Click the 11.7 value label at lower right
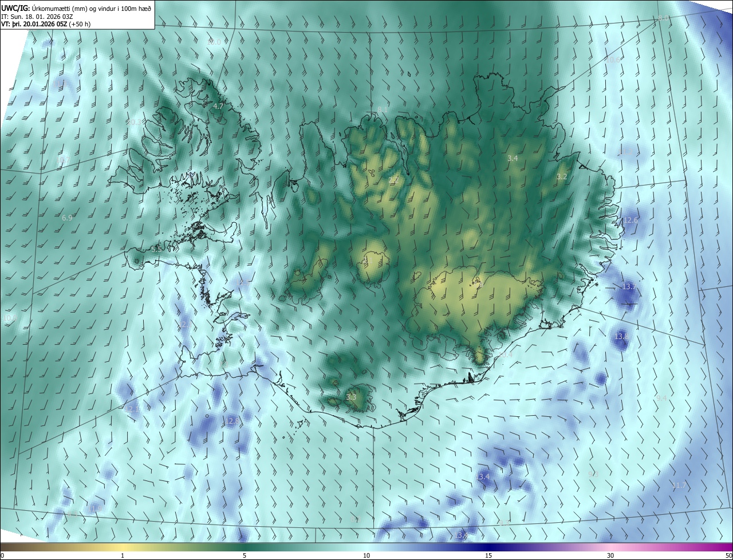733x560 pixels. coord(679,486)
